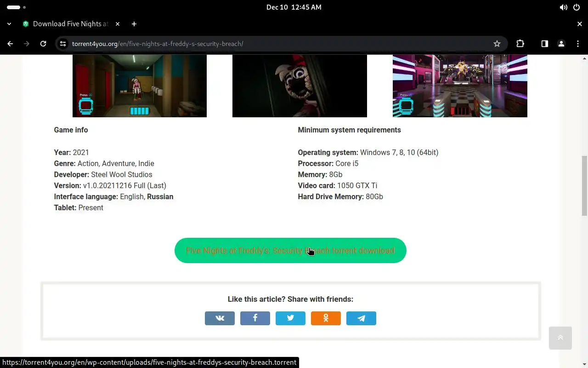Reload the current page

pyautogui.click(x=43, y=44)
